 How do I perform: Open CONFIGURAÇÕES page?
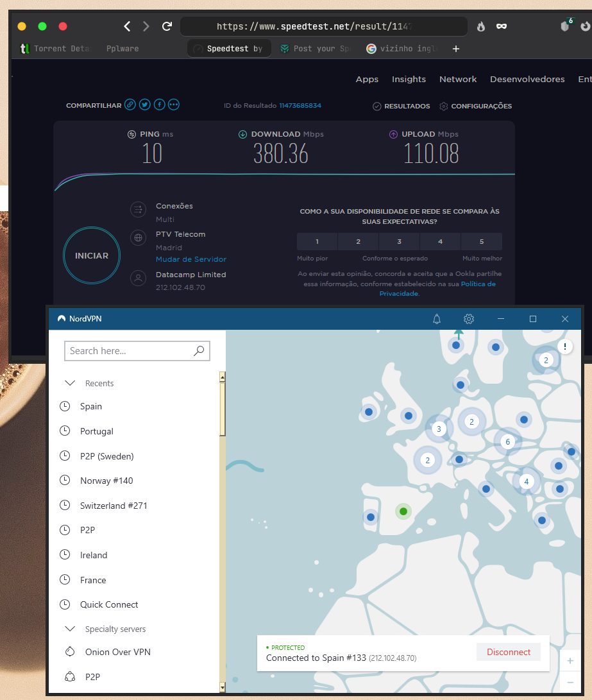point(475,107)
